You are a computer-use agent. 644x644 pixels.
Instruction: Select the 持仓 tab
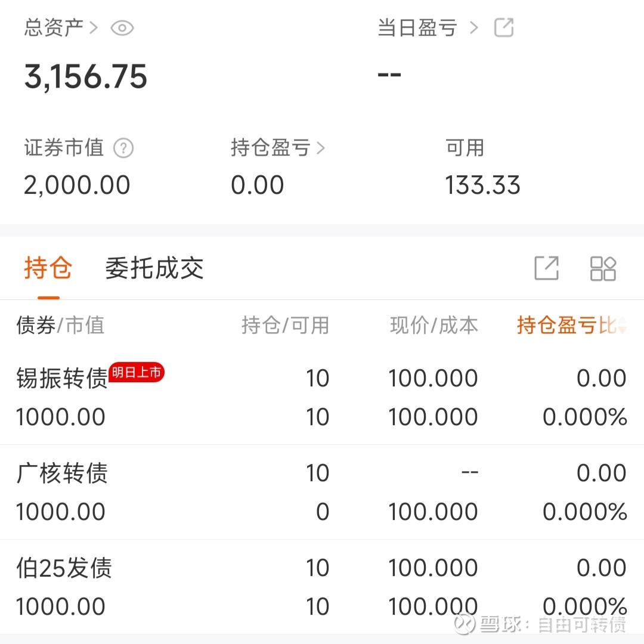48,268
